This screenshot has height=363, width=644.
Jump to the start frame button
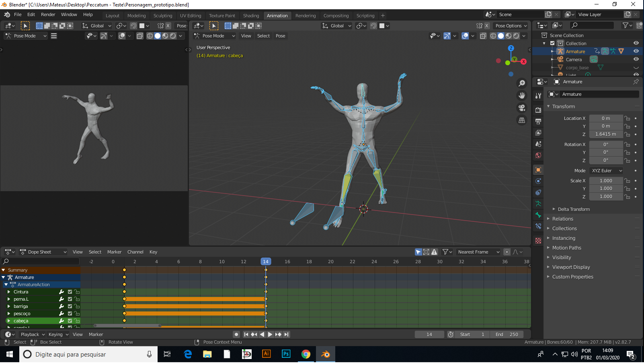[x=246, y=334]
